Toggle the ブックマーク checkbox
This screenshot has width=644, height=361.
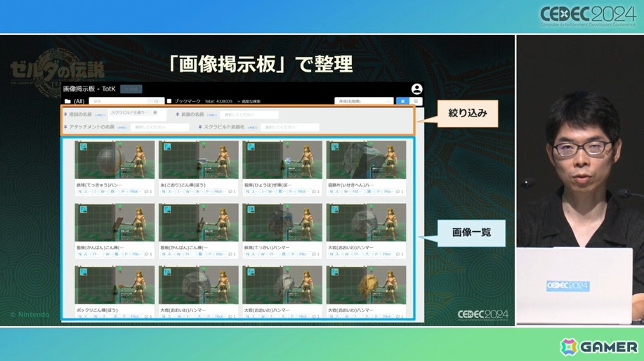169,101
